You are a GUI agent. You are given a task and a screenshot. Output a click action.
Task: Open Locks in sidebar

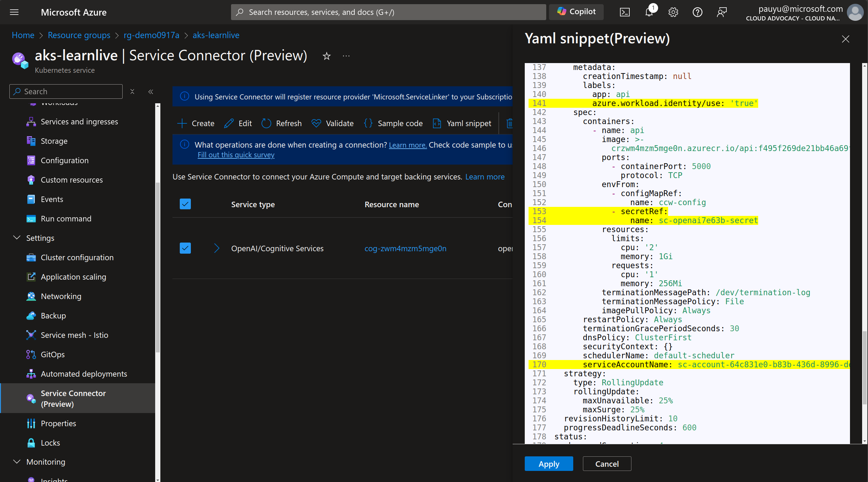click(x=50, y=443)
